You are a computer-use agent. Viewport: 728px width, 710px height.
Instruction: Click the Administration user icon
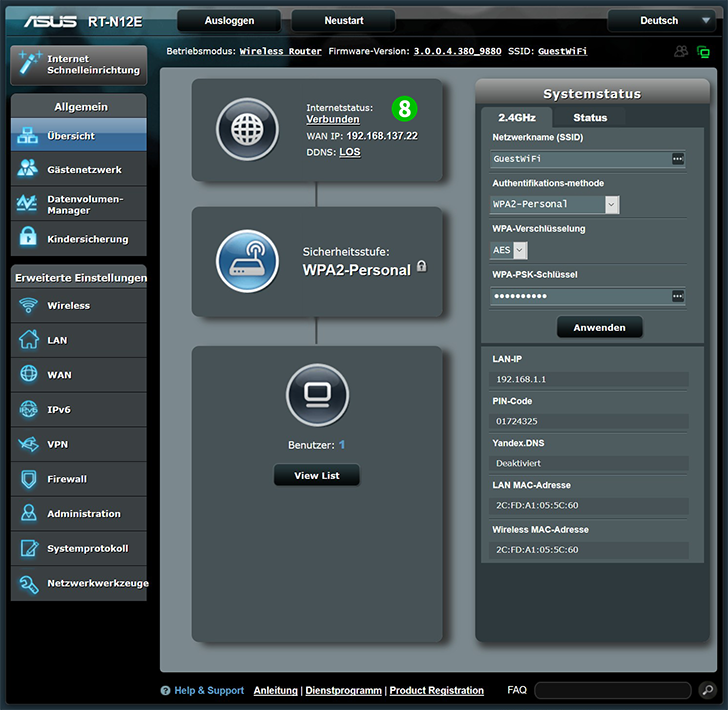click(29, 513)
